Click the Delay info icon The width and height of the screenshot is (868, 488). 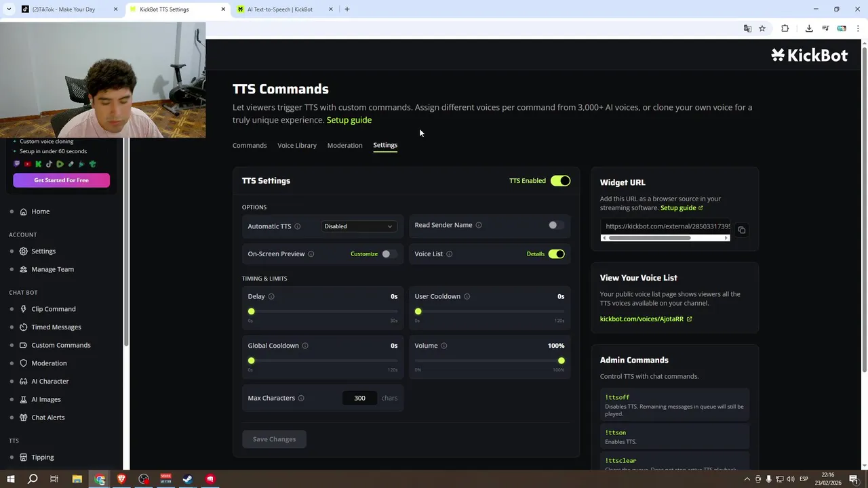click(x=271, y=297)
